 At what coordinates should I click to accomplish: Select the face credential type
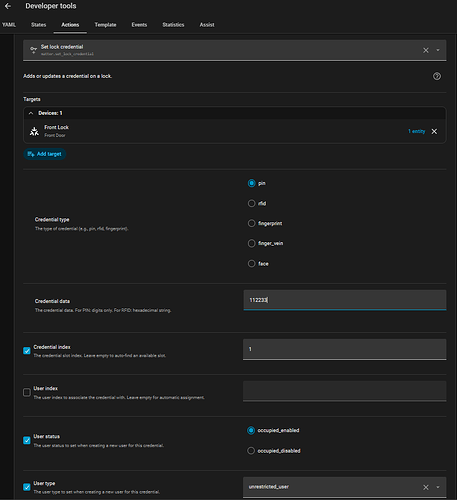point(251,264)
